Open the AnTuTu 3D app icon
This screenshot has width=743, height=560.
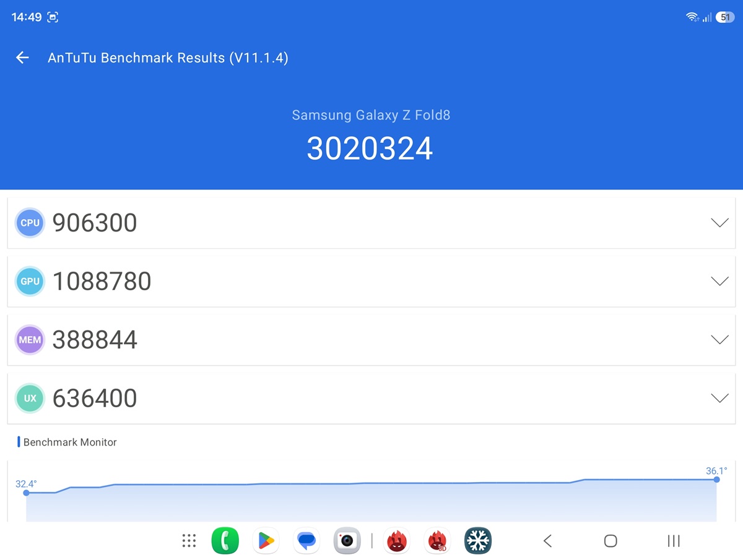point(438,541)
